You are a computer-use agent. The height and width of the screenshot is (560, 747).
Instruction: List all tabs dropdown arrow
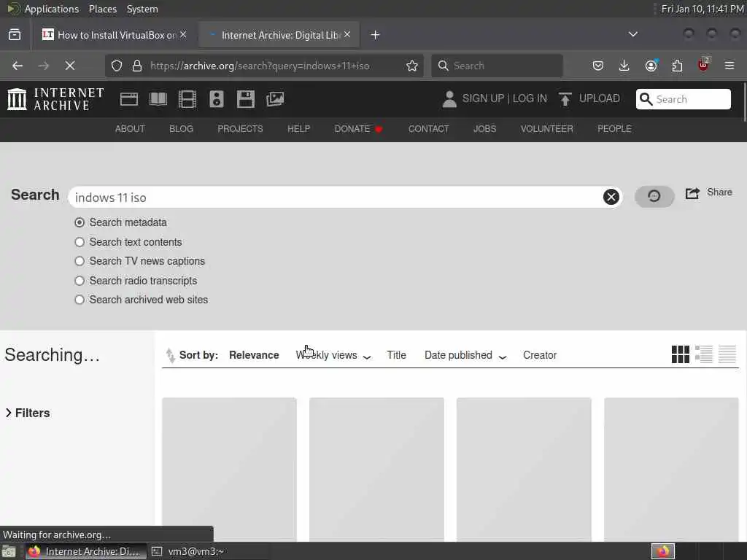click(x=632, y=34)
